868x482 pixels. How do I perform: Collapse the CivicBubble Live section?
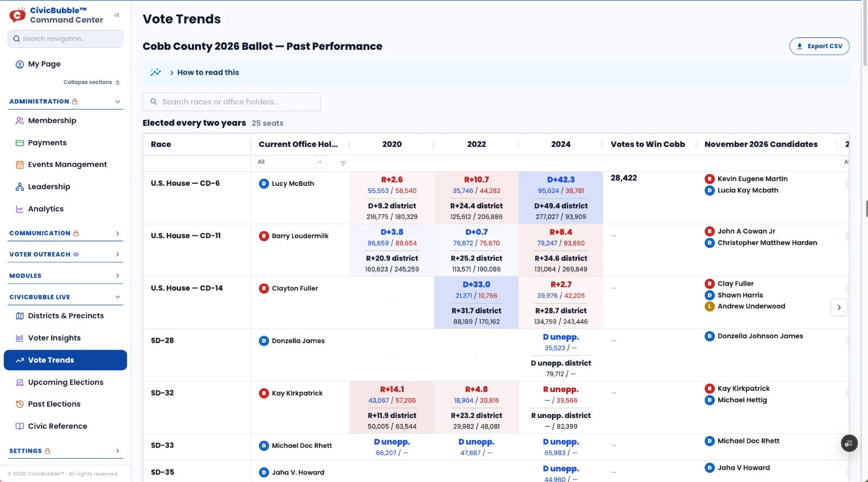pyautogui.click(x=118, y=297)
